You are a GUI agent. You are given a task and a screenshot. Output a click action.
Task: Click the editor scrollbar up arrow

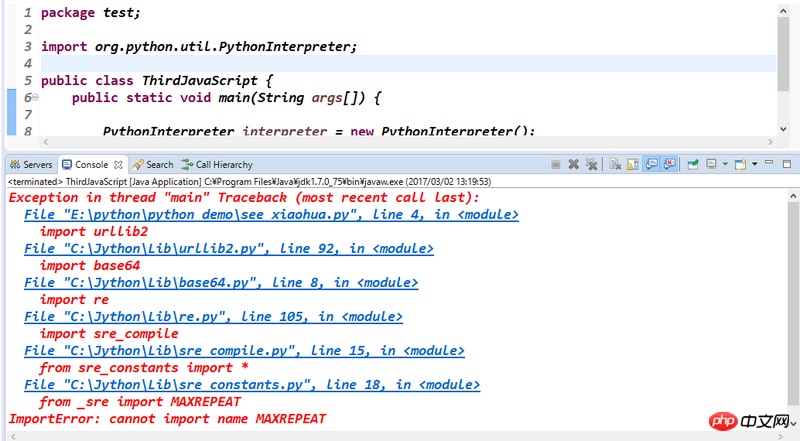pos(783,10)
